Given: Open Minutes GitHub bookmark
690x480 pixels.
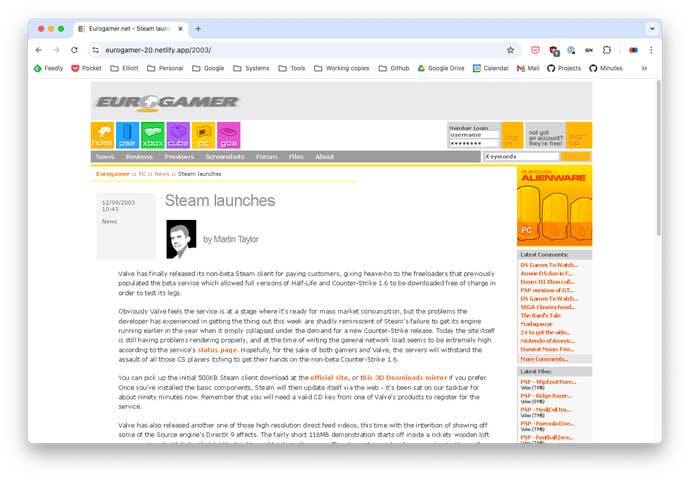Looking at the screenshot, I should (606, 68).
